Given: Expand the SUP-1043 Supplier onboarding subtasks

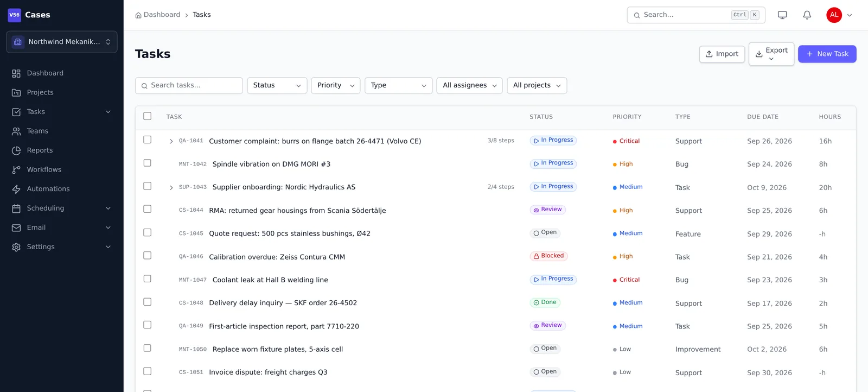Looking at the screenshot, I should [171, 187].
